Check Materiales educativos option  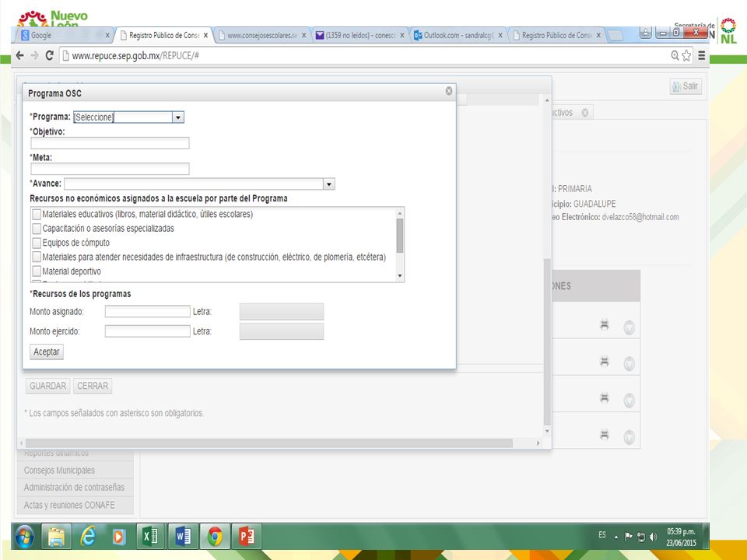pyautogui.click(x=37, y=215)
